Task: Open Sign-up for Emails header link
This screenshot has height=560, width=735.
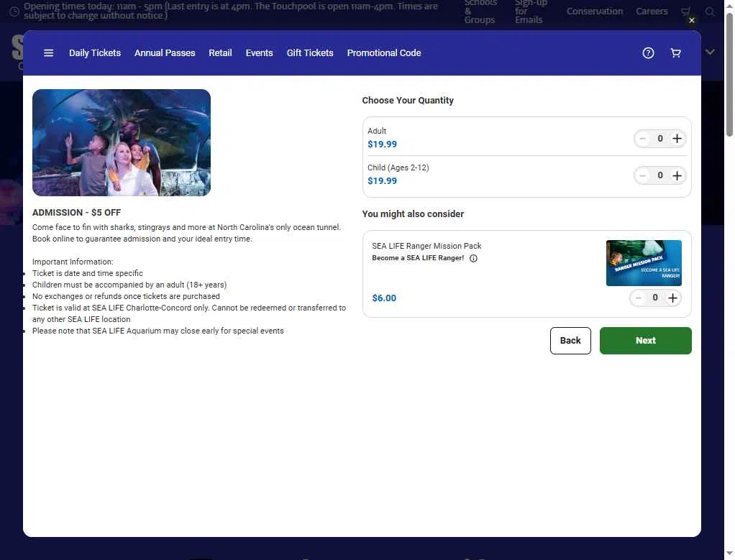Action: 531,12
